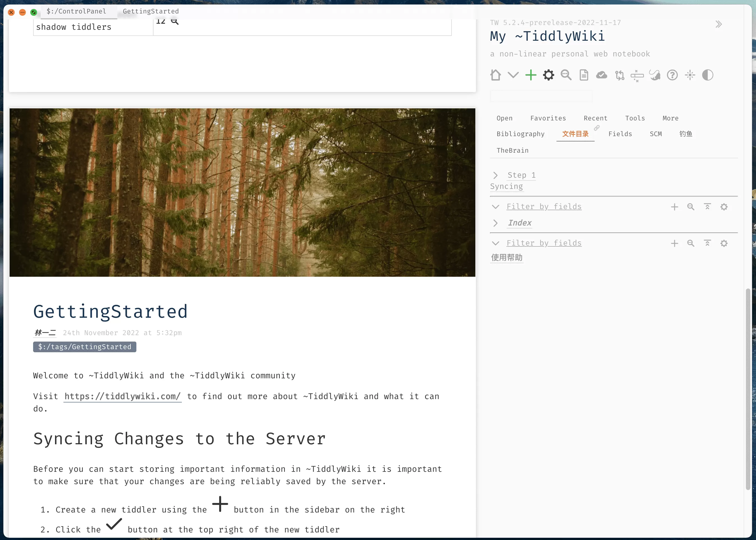Open the layout switcher icon in the toolbar
This screenshot has width=756, height=540.
pos(637,75)
